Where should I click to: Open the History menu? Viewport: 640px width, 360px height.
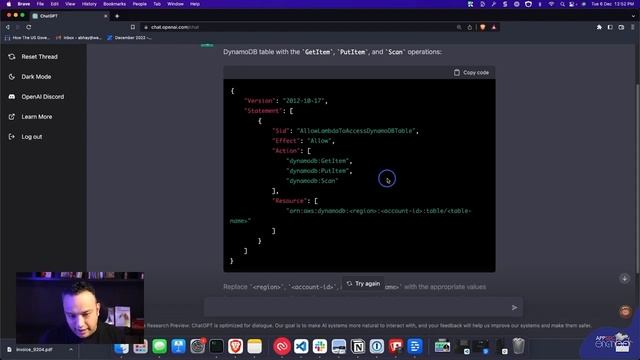89,4
